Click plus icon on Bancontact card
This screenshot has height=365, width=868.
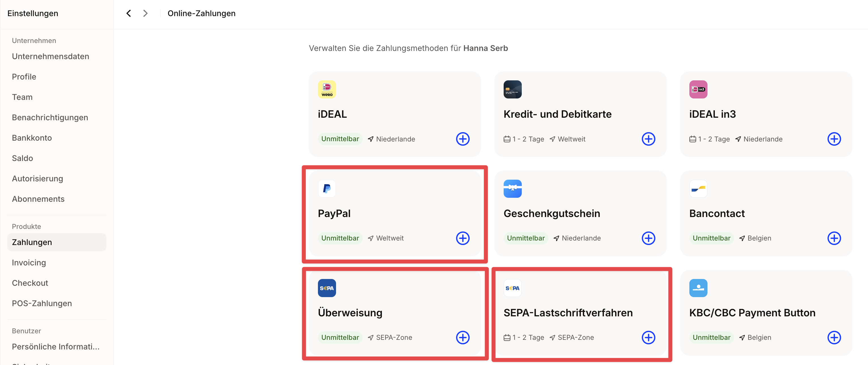[834, 238]
